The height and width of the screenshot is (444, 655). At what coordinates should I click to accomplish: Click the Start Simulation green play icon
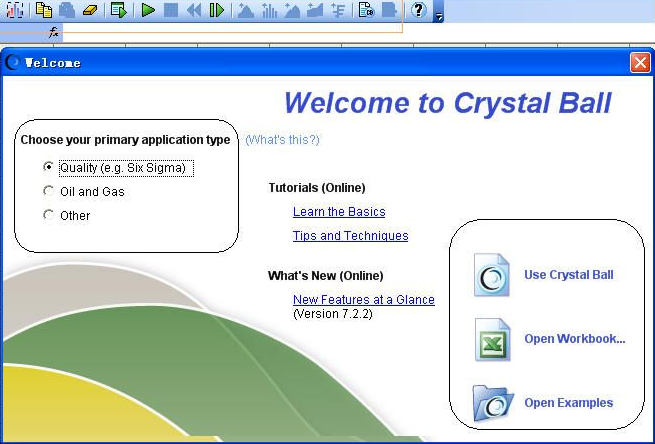click(x=148, y=11)
